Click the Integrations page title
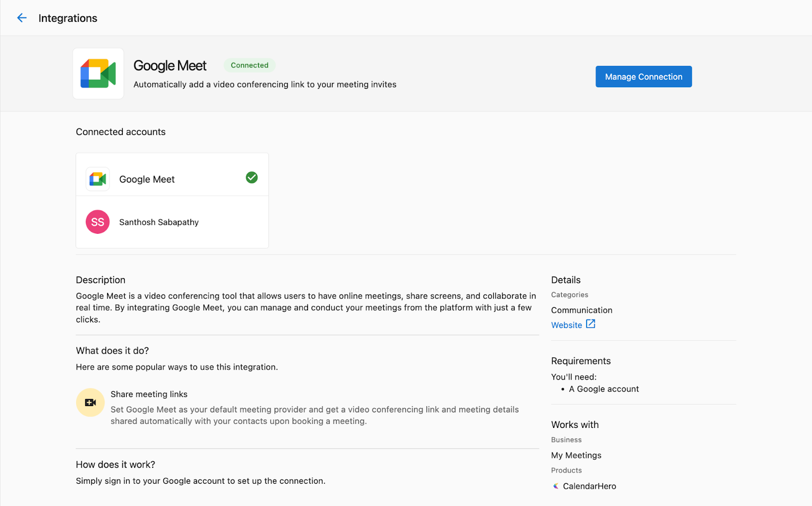The height and width of the screenshot is (506, 812). pyautogui.click(x=68, y=18)
